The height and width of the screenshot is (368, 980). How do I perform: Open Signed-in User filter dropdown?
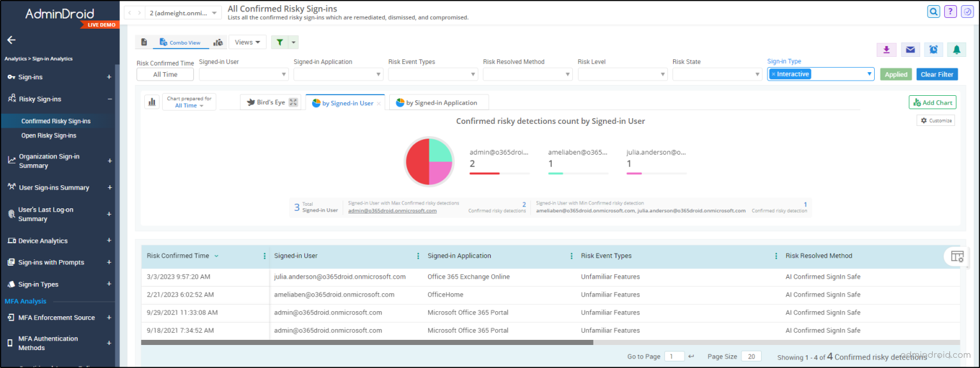coord(244,74)
